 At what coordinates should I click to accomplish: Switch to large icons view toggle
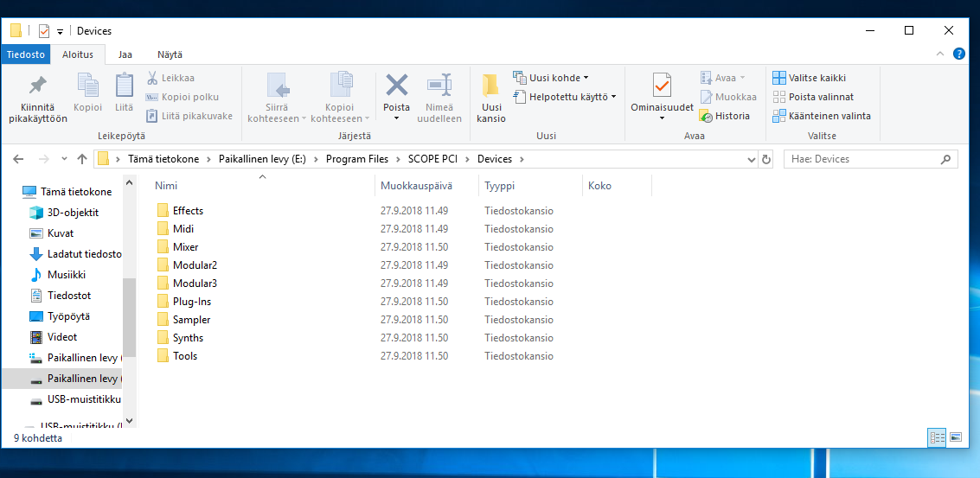(956, 438)
